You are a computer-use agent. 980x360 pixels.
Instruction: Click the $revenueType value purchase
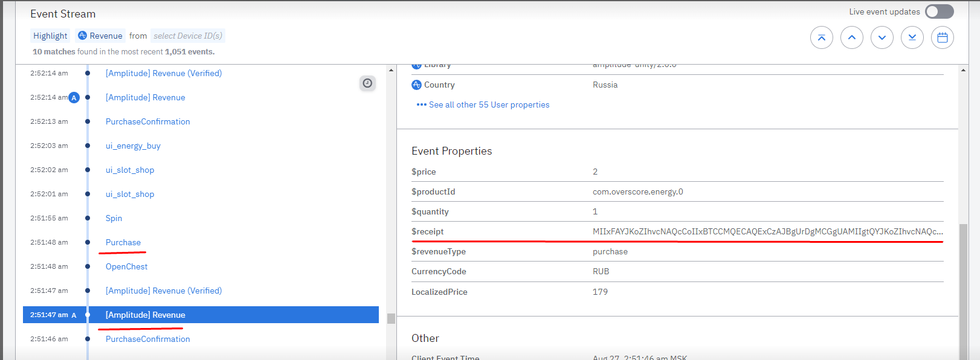(610, 251)
